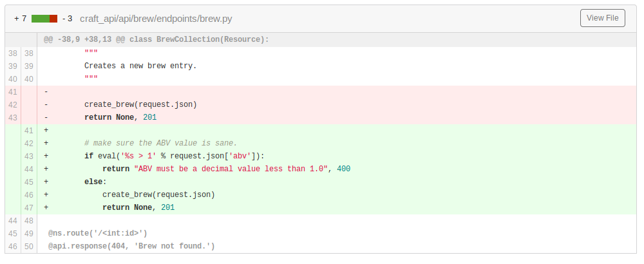Click the View File button
Image resolution: width=644 pixels, height=264 pixels.
click(602, 18)
